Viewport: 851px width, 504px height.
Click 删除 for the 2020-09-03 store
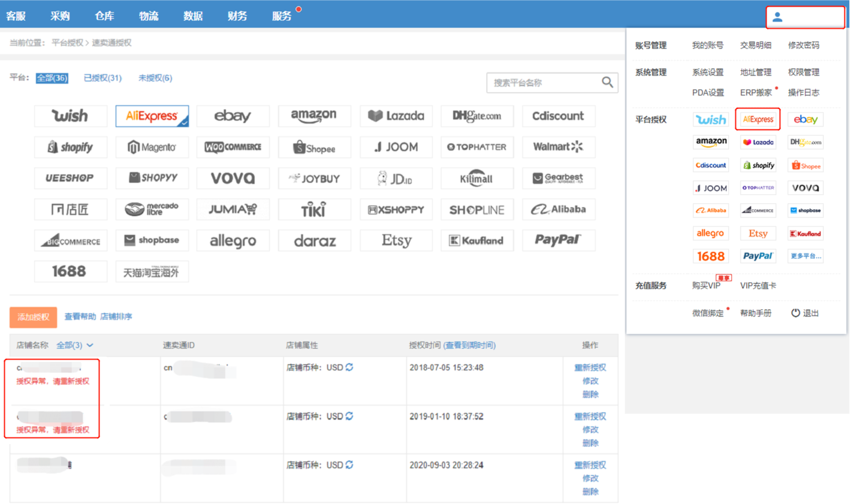(590, 491)
